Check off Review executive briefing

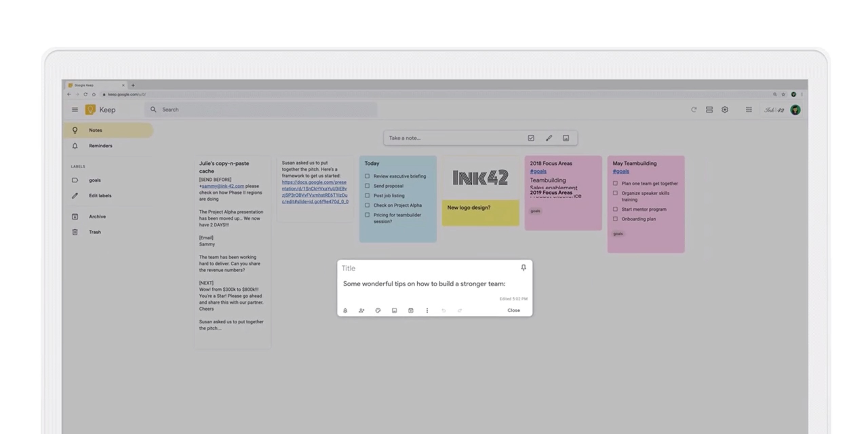(x=368, y=176)
